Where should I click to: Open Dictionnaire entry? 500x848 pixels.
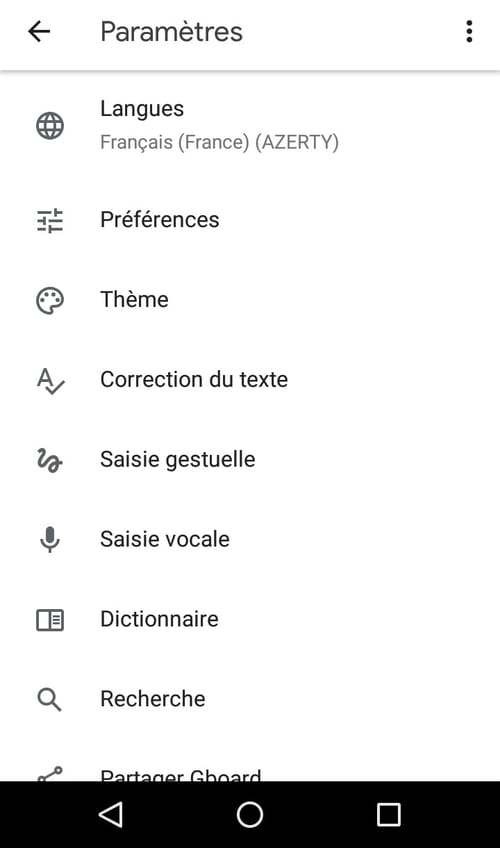coord(250,619)
